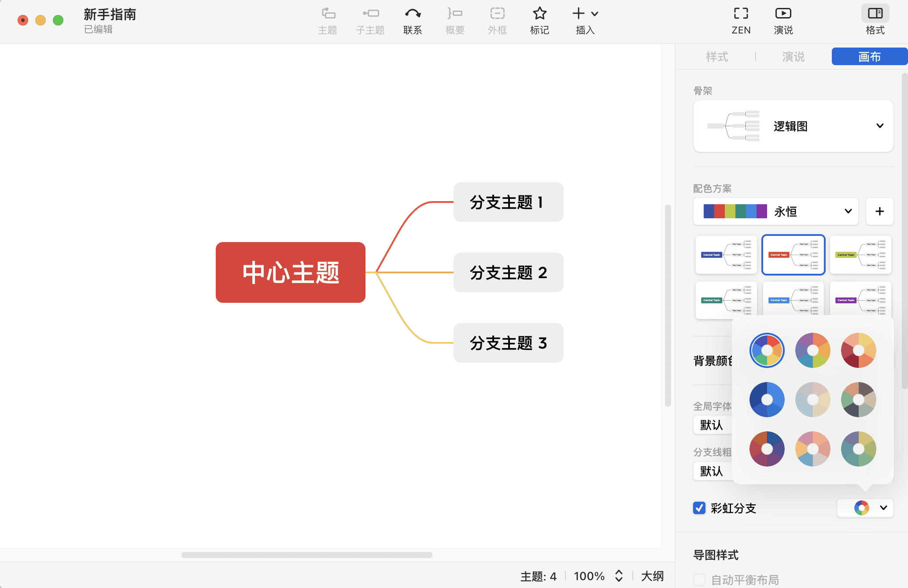Open the 格式 (format) panel

click(875, 20)
